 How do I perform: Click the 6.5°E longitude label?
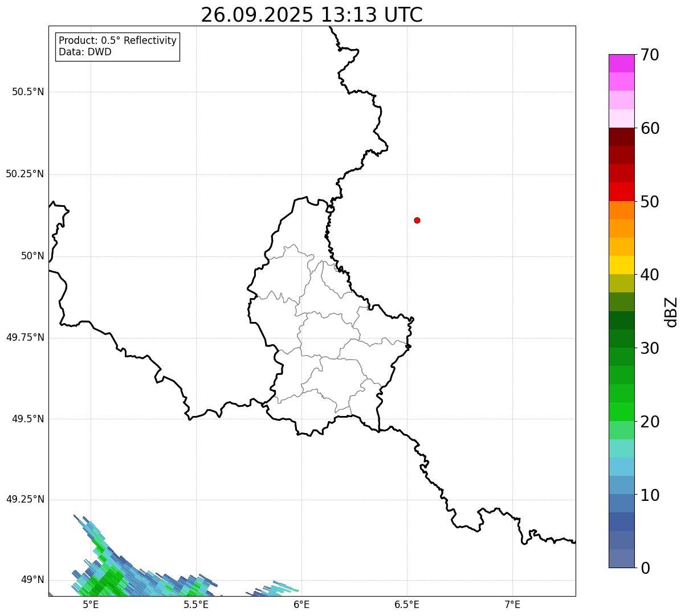coord(407,604)
